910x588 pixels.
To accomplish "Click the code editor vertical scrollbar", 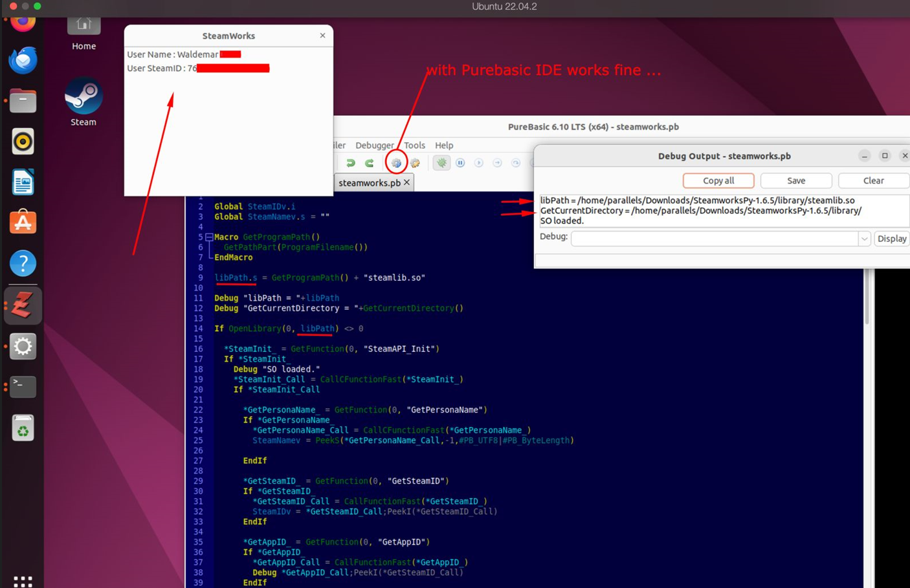I will [867, 296].
